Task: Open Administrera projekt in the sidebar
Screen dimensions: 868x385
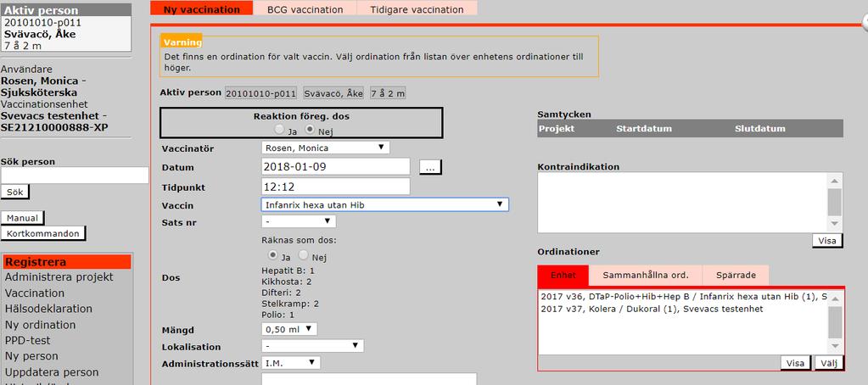Action: (59, 277)
